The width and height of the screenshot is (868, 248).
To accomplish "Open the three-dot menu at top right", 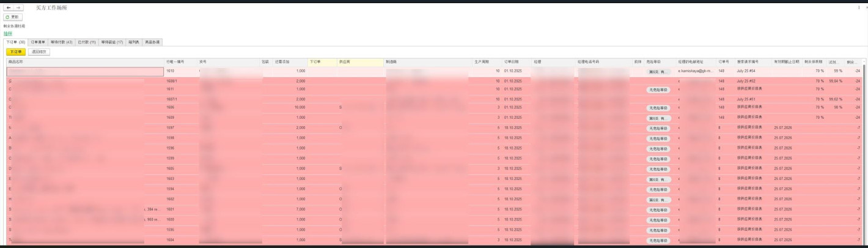I will [x=859, y=7].
